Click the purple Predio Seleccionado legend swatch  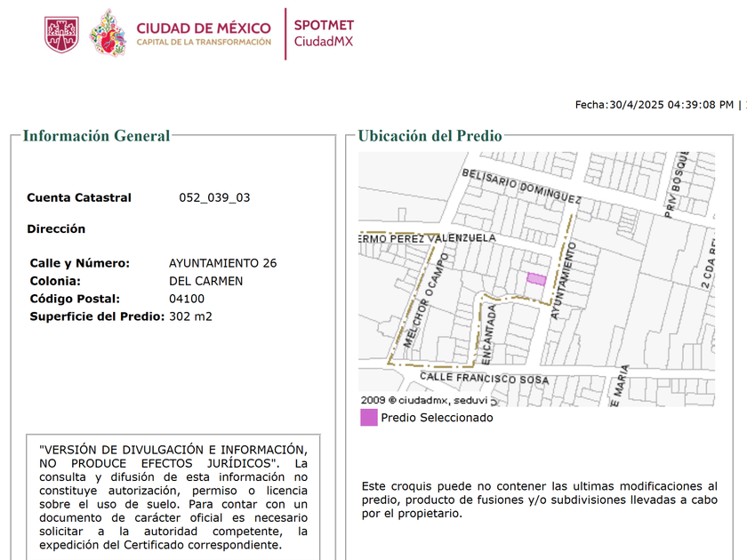369,418
